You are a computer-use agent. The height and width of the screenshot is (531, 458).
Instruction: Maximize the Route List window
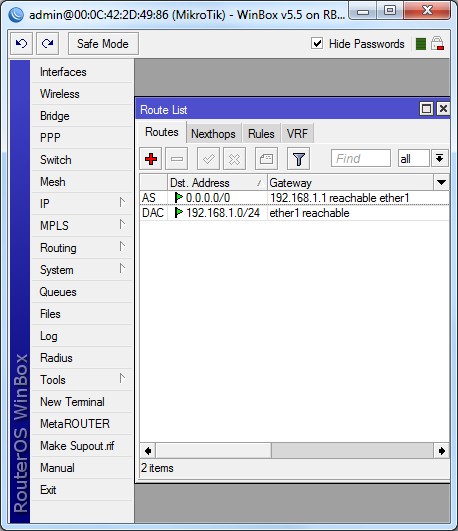point(426,109)
